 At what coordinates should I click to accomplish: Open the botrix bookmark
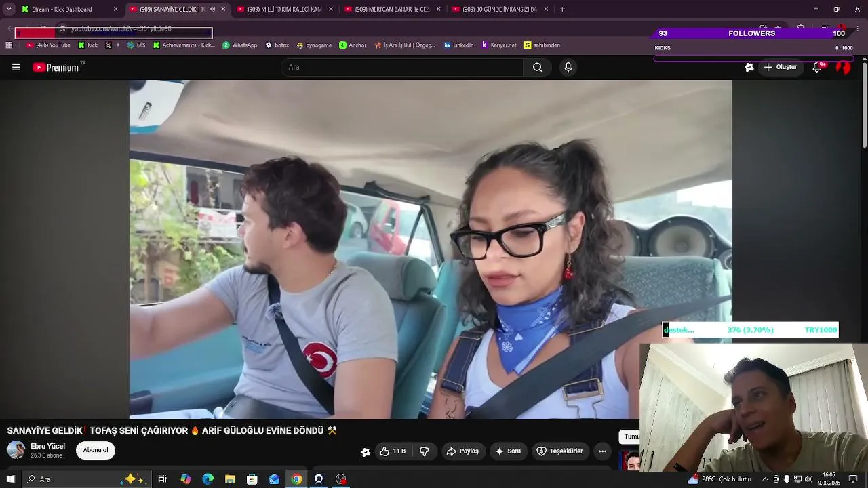[277, 45]
